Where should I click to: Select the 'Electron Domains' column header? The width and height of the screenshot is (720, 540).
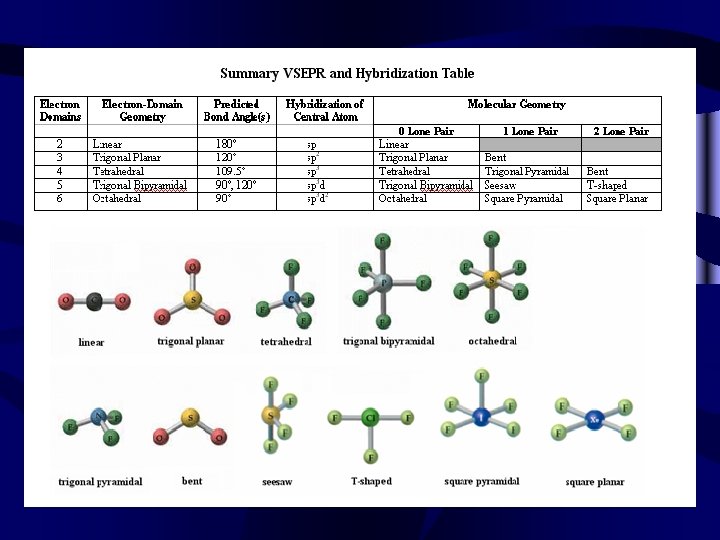pyautogui.click(x=60, y=110)
